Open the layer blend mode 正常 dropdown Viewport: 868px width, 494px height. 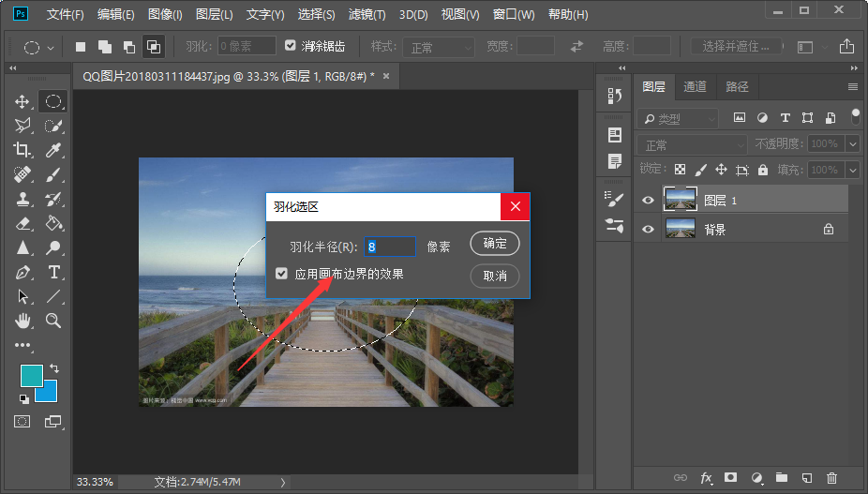(692, 145)
